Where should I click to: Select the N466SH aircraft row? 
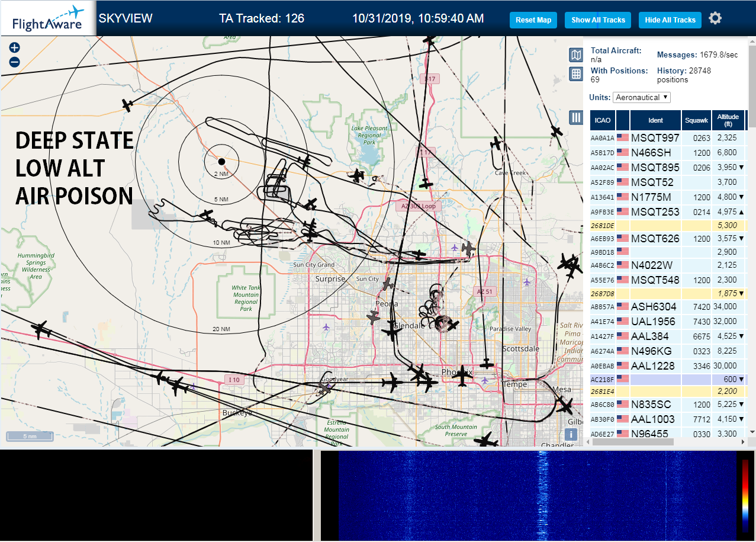pos(668,152)
